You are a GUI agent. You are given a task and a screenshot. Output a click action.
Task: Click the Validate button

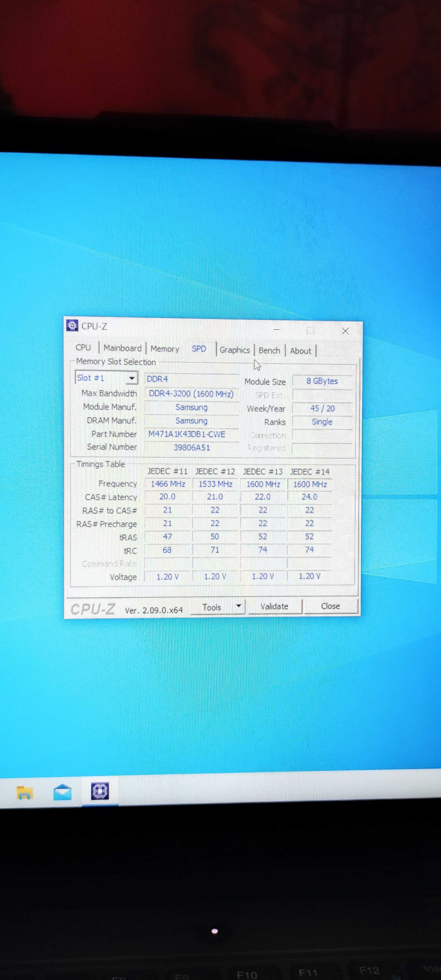pos(275,606)
